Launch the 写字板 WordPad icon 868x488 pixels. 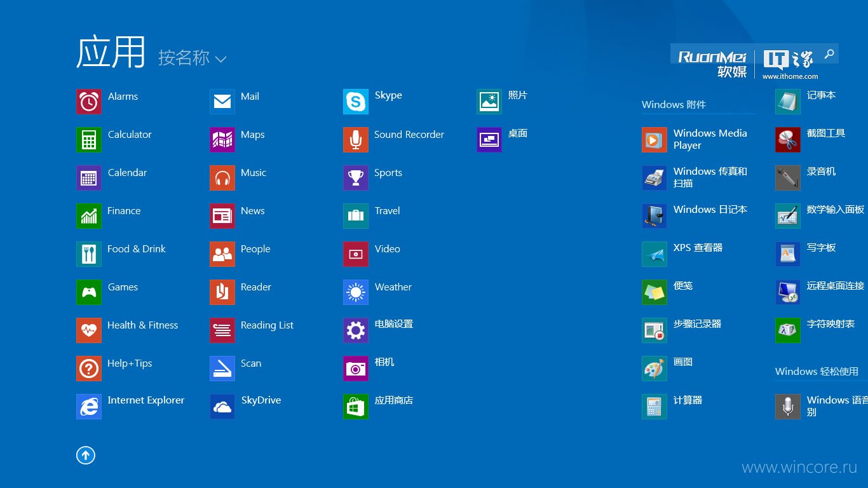click(788, 254)
